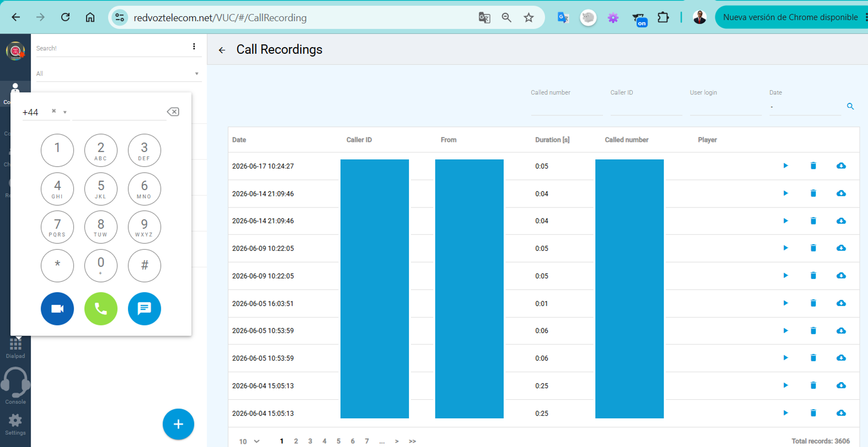Clear the +44 country code selection
Viewport: 868px width, 447px height.
coord(54,111)
